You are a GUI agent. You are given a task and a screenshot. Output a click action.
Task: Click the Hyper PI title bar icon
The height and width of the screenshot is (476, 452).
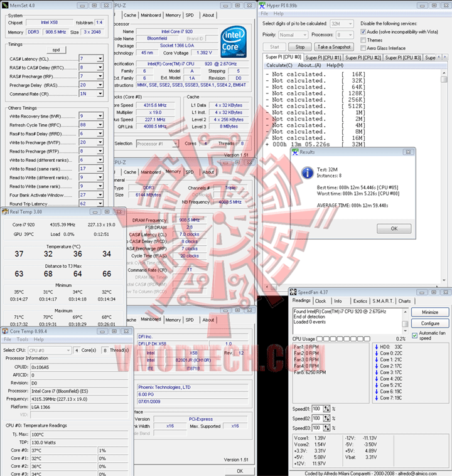pyautogui.click(x=262, y=5)
